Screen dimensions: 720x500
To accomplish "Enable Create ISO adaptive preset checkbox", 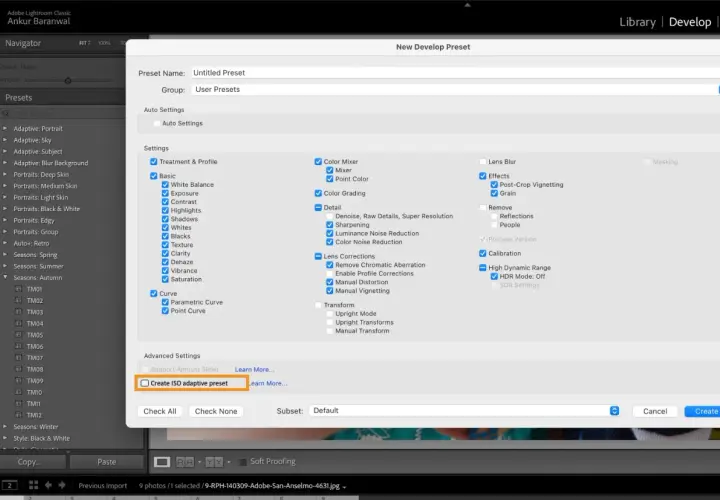I will coord(145,383).
